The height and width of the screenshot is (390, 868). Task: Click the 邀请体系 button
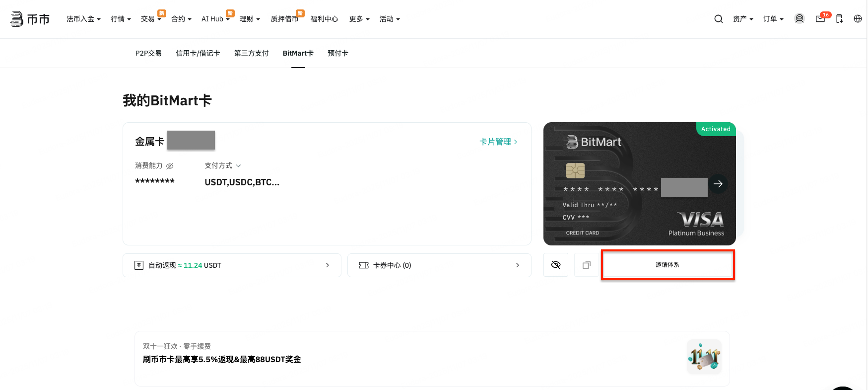[668, 265]
